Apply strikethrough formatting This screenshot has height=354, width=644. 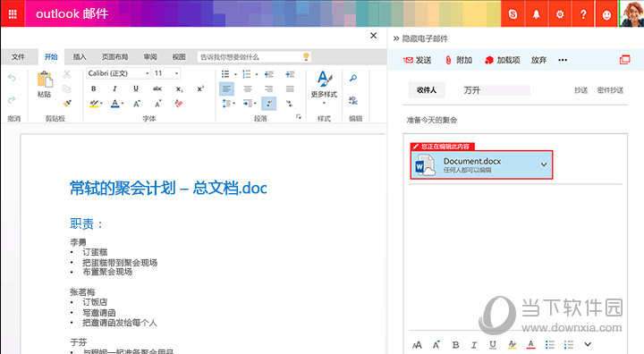click(157, 88)
